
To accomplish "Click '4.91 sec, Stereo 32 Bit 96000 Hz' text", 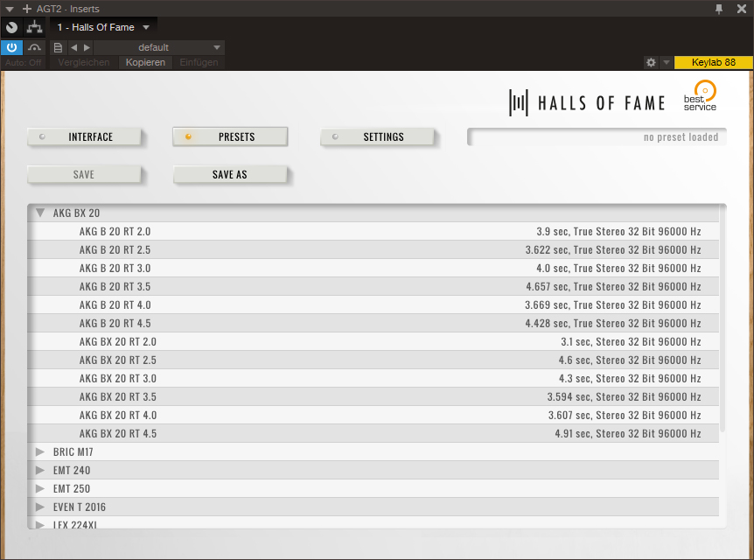I will [x=627, y=433].
